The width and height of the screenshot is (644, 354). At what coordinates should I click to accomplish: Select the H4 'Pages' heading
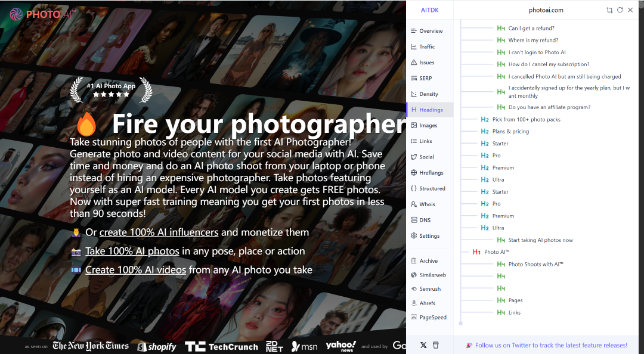pyautogui.click(x=515, y=300)
